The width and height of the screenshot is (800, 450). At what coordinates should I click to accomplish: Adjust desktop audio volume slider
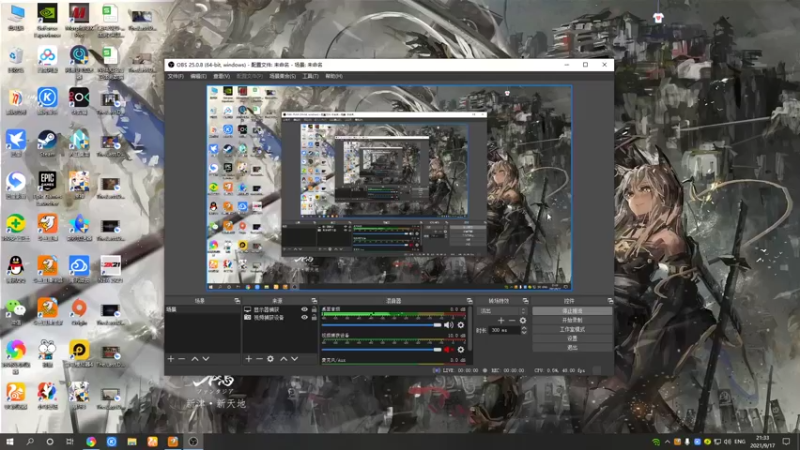381,325
